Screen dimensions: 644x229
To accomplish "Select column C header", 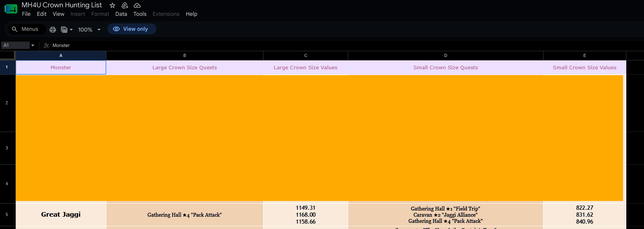I will (x=305, y=55).
